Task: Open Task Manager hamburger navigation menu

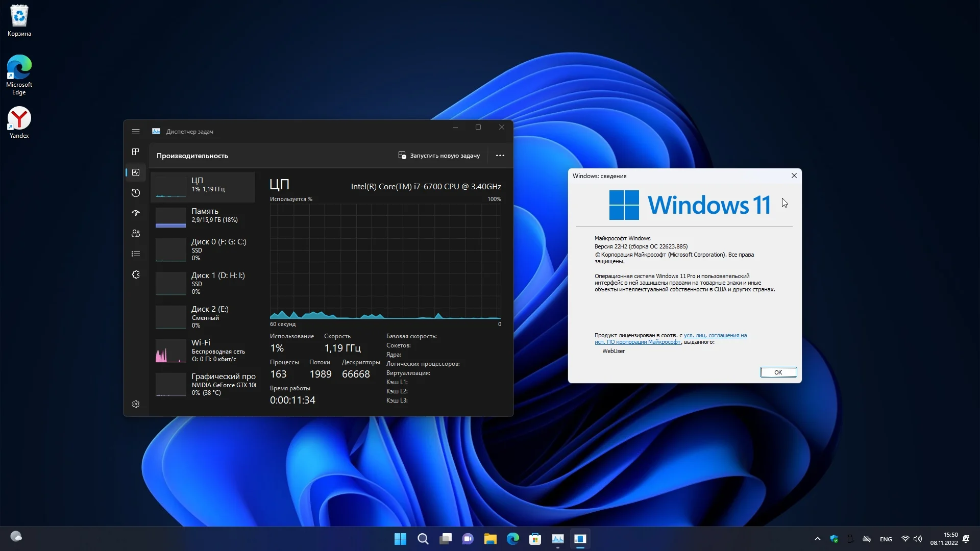Action: point(136,132)
